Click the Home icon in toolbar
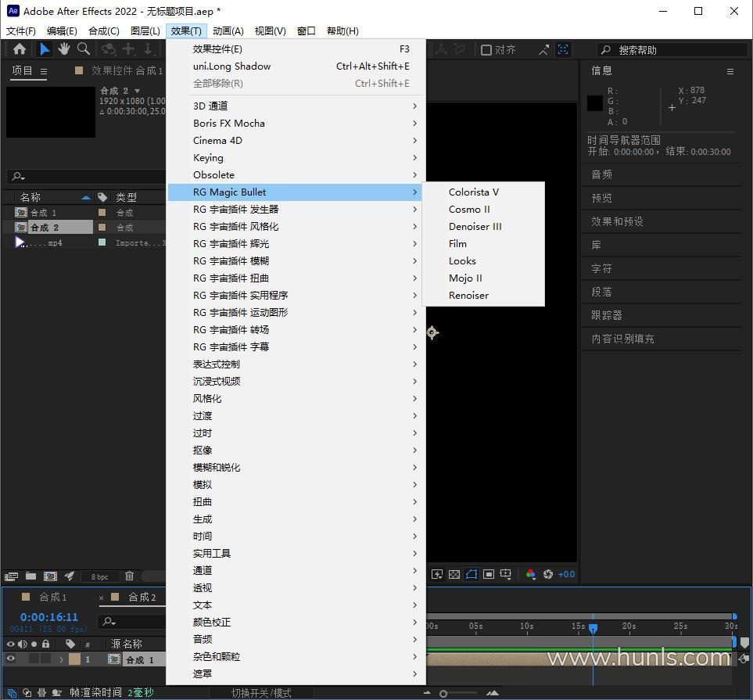 point(20,49)
